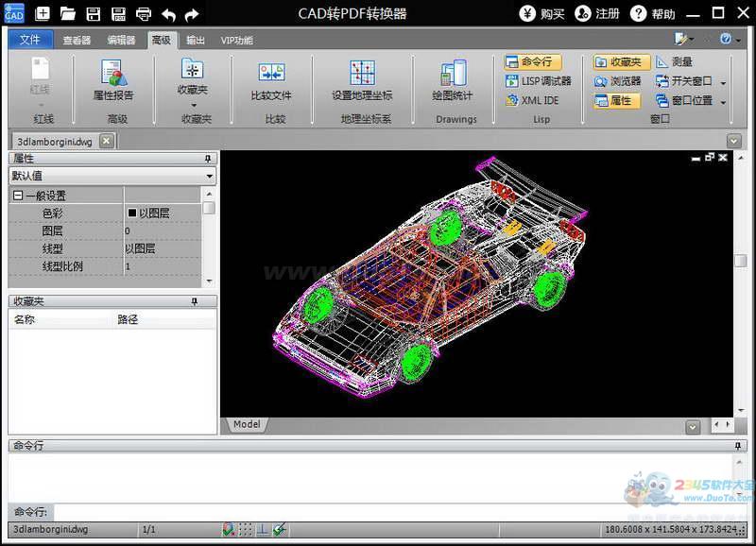Screen dimensions: 756x546
Task: Redo the last action
Action: (x=192, y=14)
